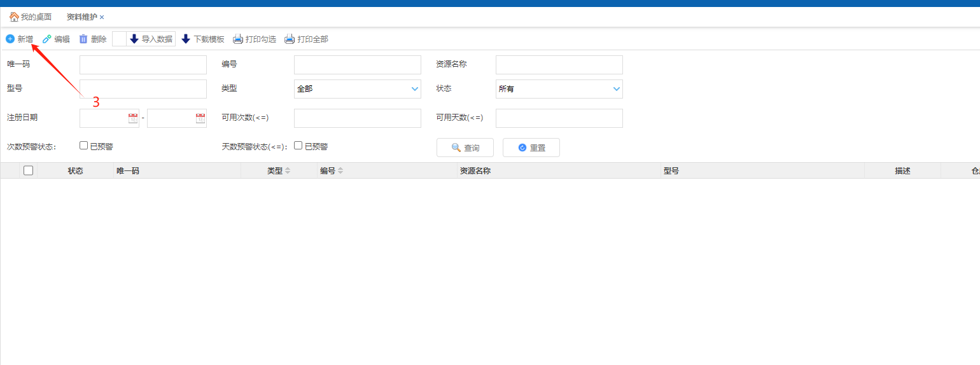The width and height of the screenshot is (980, 365).
Task: Click 下载模板 download template icon
Action: tap(186, 39)
